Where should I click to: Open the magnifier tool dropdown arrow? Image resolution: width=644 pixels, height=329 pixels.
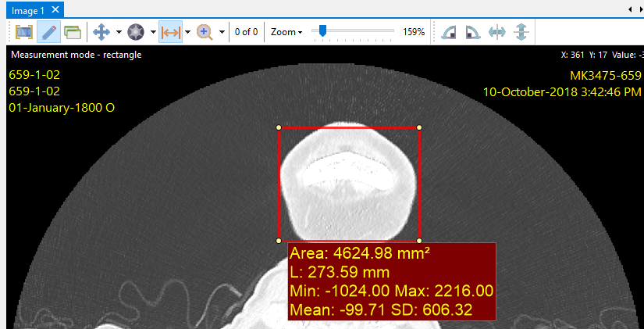pyautogui.click(x=222, y=32)
